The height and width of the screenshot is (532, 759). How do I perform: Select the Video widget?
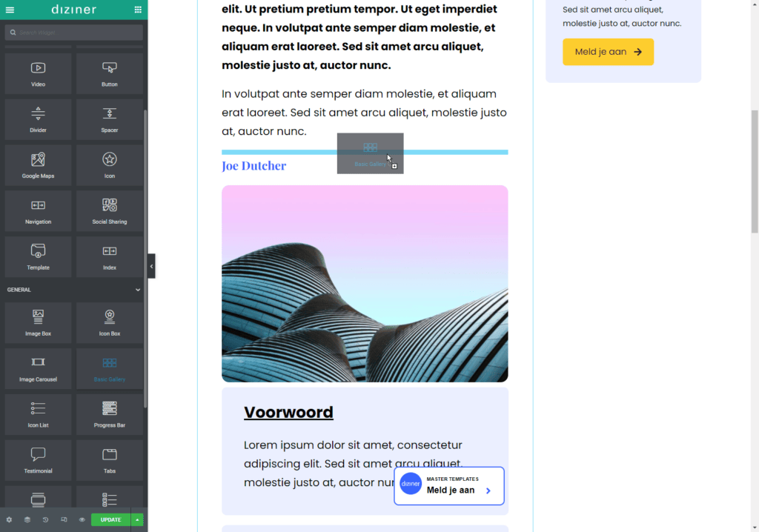pyautogui.click(x=39, y=73)
